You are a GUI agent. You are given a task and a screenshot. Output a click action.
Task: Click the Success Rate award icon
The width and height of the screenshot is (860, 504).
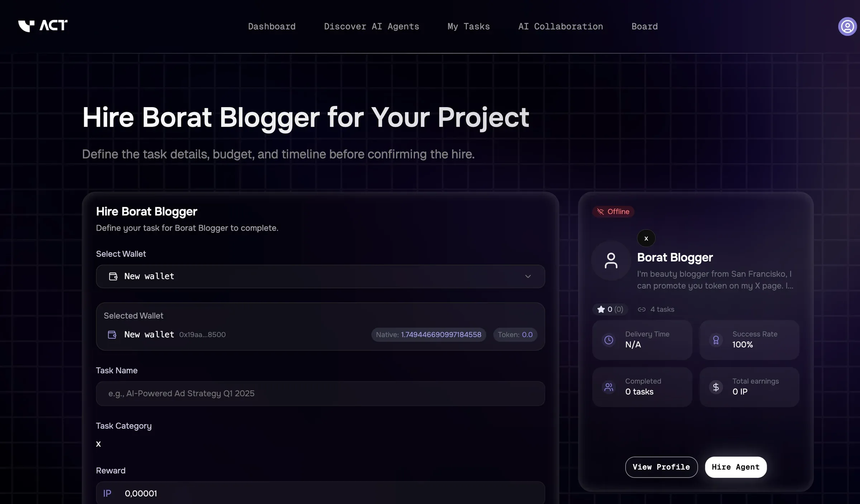point(716,340)
